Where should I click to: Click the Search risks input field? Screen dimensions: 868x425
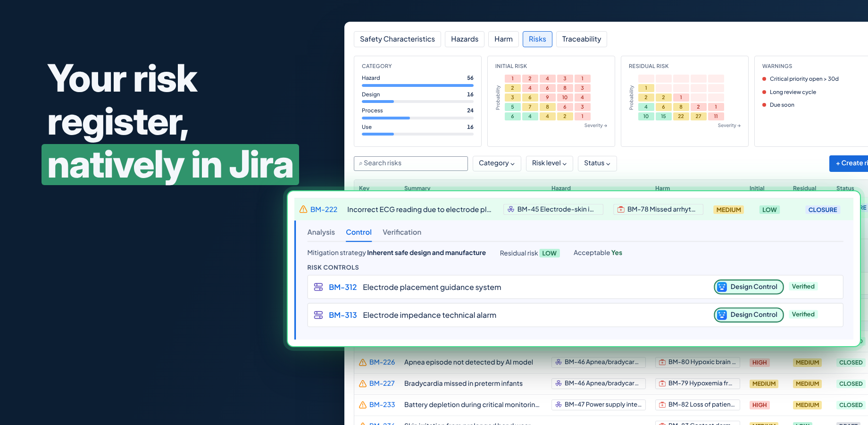click(x=411, y=163)
